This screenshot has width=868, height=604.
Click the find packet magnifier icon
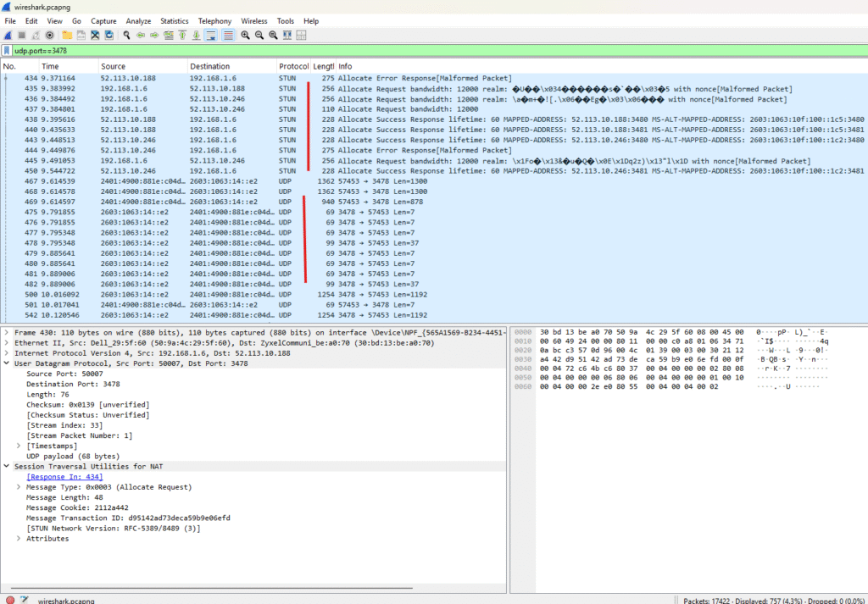(126, 36)
